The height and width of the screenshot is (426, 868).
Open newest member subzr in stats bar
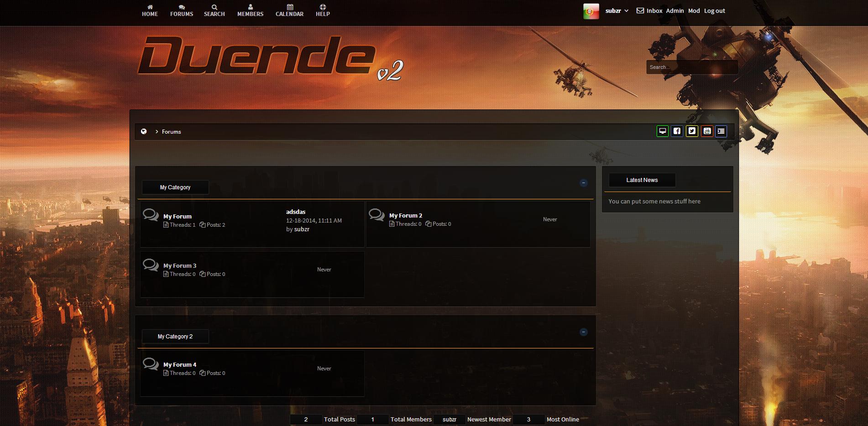pos(450,420)
